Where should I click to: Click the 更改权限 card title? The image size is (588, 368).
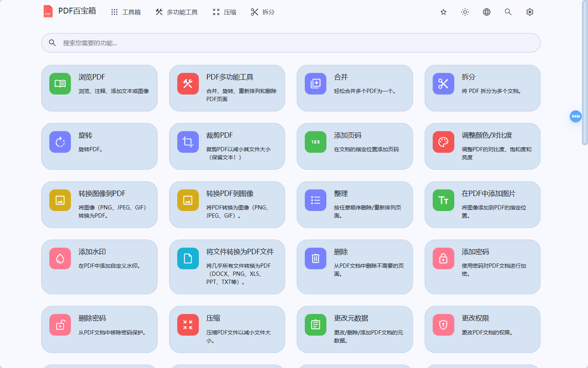[475, 318]
